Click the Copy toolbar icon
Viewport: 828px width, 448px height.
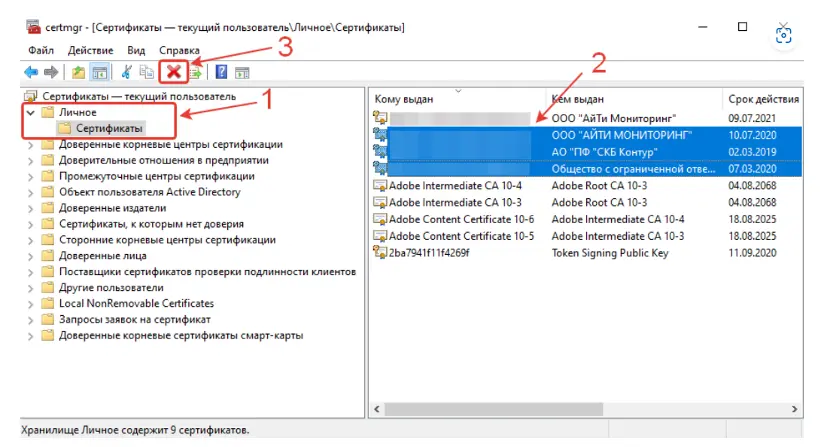(x=146, y=72)
